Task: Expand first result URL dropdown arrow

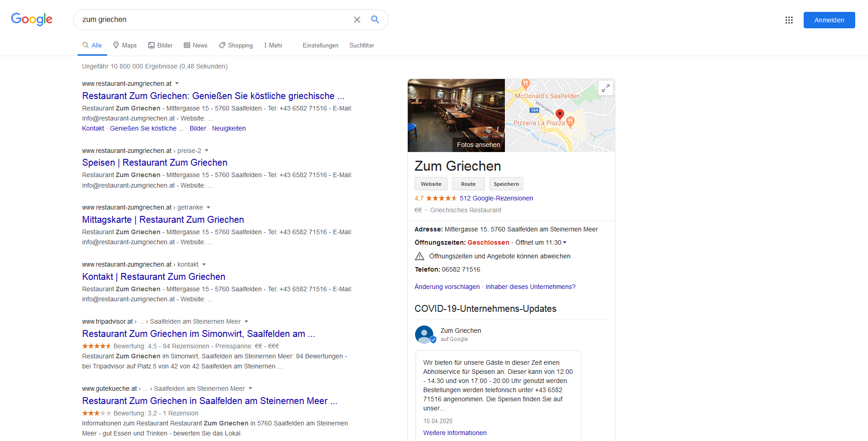Action: point(177,84)
